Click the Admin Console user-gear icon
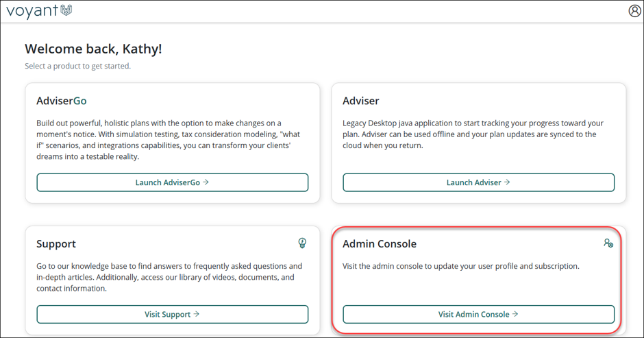Image resolution: width=644 pixels, height=338 pixels. (x=608, y=243)
